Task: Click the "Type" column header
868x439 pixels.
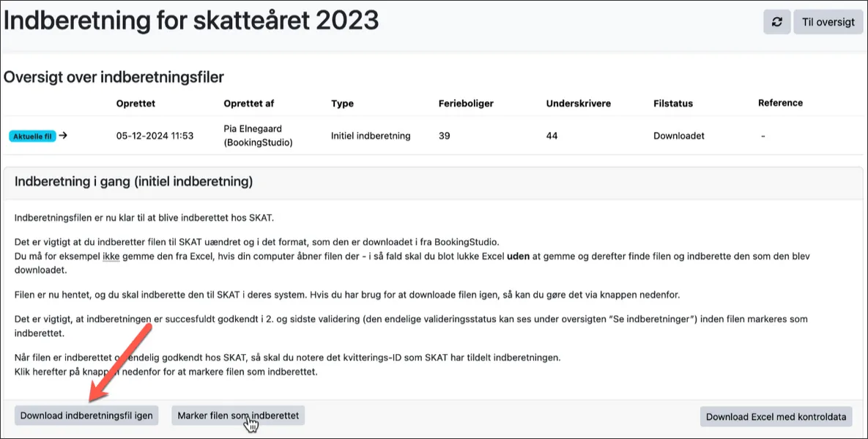Action: (342, 103)
